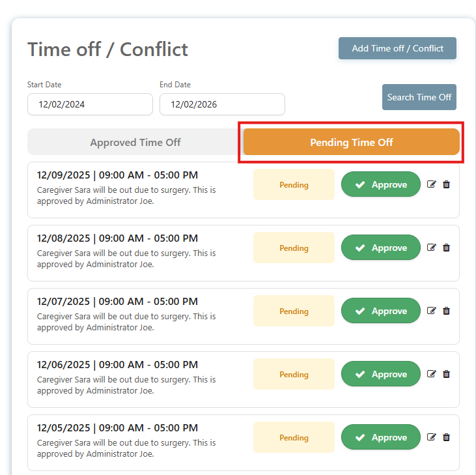Screen dimensions: 476x475
Task: Click edit icon for 12/05/2025 entry
Action: point(431,437)
